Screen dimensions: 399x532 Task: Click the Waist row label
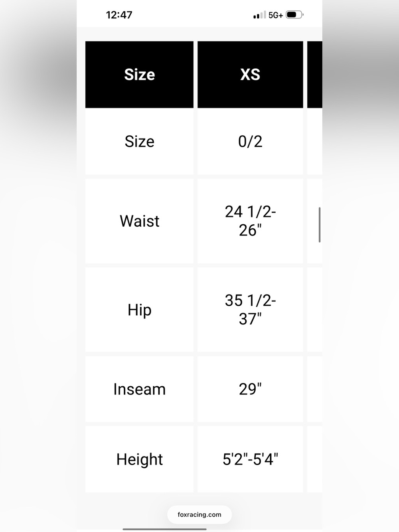coord(139,221)
